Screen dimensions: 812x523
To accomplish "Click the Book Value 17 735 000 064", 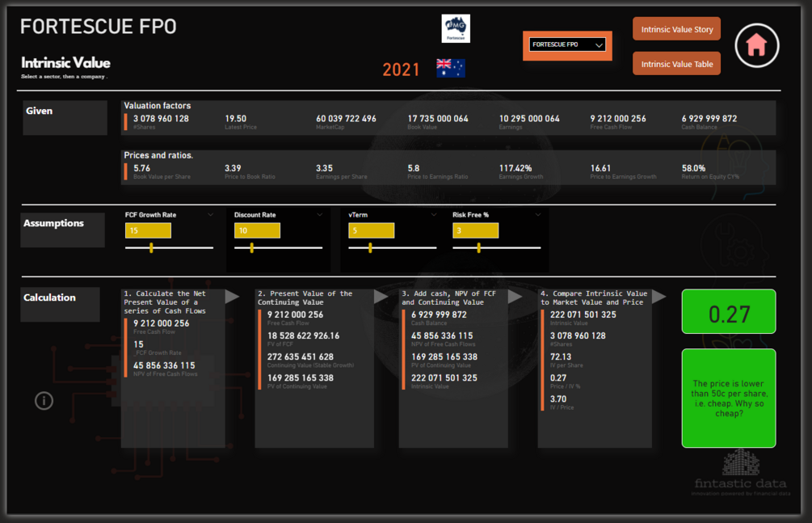I will 438,119.
